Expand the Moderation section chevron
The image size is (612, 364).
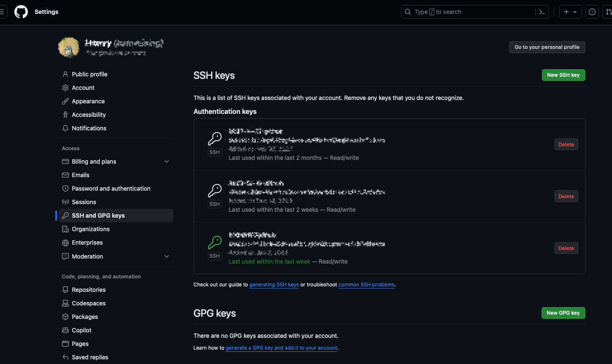[167, 256]
